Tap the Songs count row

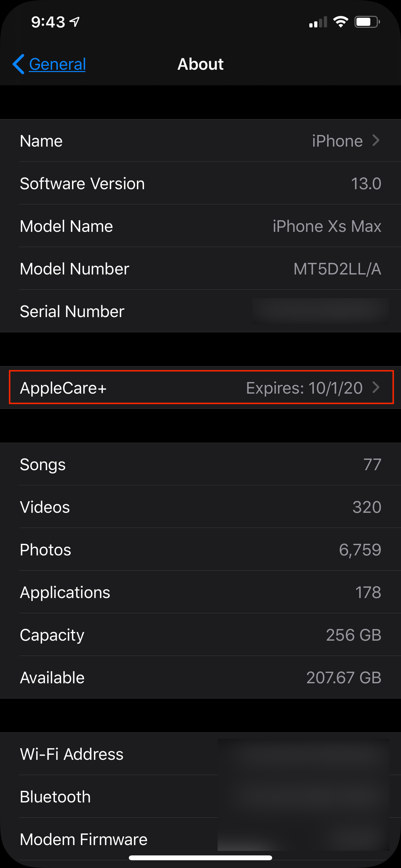(x=201, y=464)
